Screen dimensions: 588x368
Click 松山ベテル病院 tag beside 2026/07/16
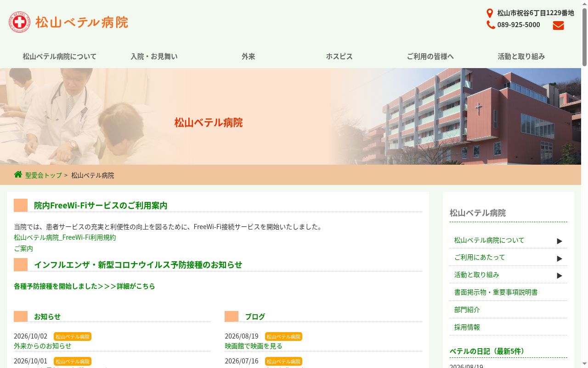click(x=283, y=362)
